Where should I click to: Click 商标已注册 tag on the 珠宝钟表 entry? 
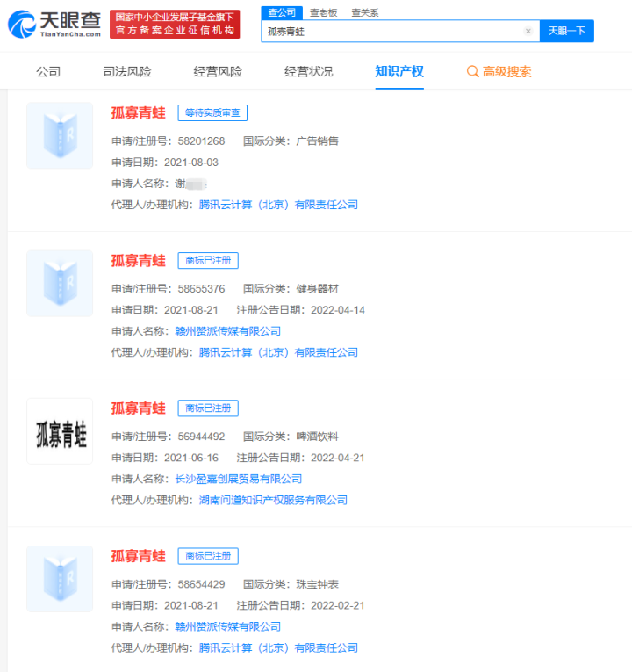(208, 556)
